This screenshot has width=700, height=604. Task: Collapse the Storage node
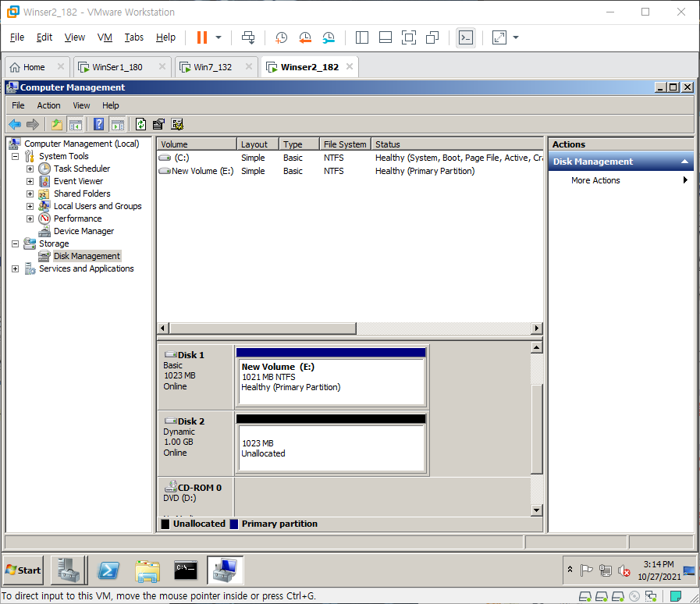pyautogui.click(x=15, y=243)
